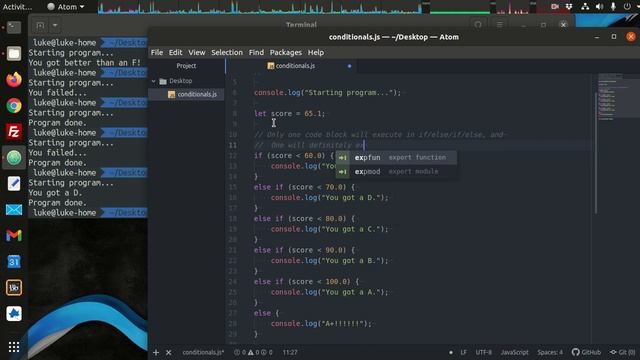Open the volume control in system tray
This screenshot has height=360, width=640.
click(599, 7)
